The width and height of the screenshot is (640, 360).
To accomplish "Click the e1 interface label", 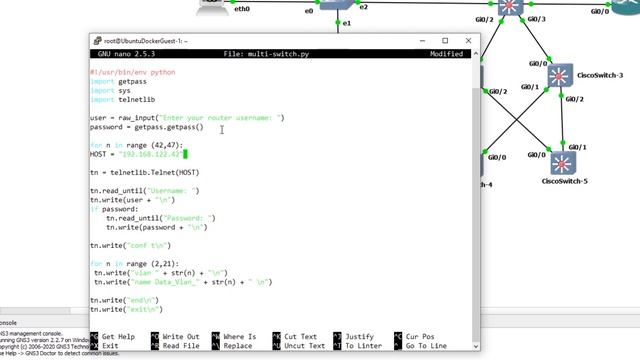I will (347, 23).
